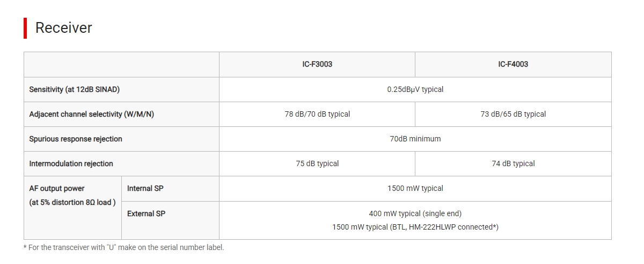
Task: Click the 0.25dBμV typical sensitivity value
Action: click(x=415, y=89)
